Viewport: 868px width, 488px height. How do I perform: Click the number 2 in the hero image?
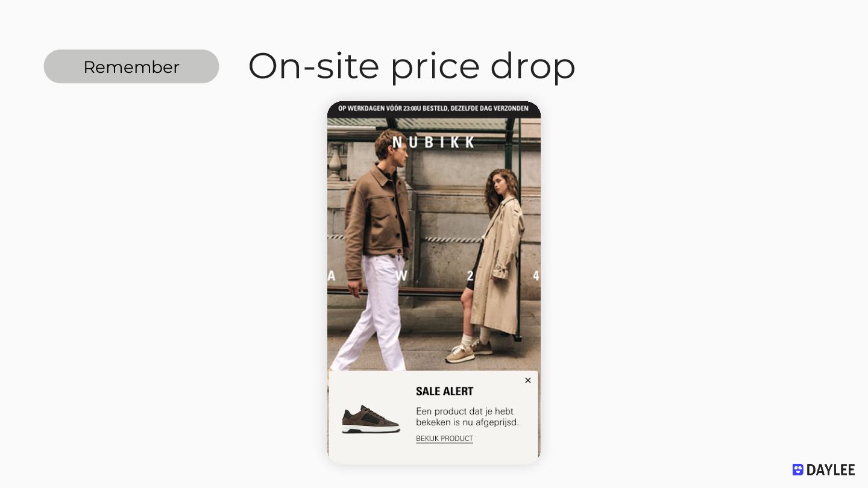[x=470, y=276]
